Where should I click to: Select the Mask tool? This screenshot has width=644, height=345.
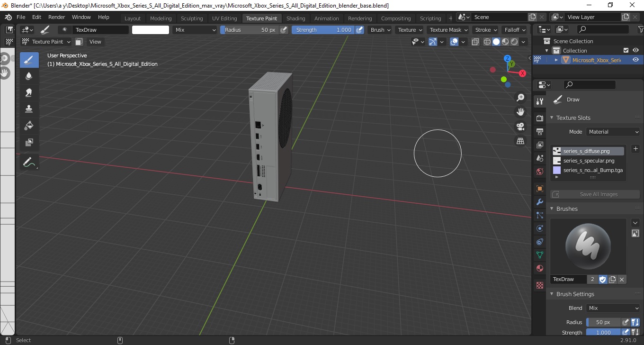click(x=29, y=142)
